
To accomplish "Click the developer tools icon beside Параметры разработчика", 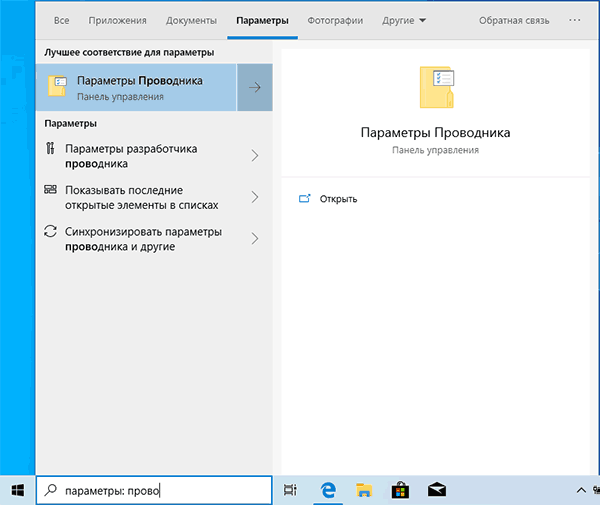I will (x=50, y=148).
